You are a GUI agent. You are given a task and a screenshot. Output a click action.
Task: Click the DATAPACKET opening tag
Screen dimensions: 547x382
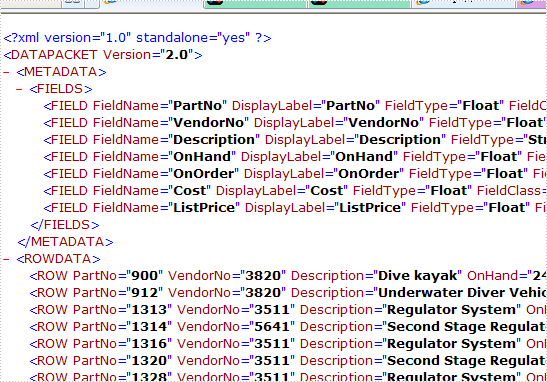pyautogui.click(x=103, y=55)
